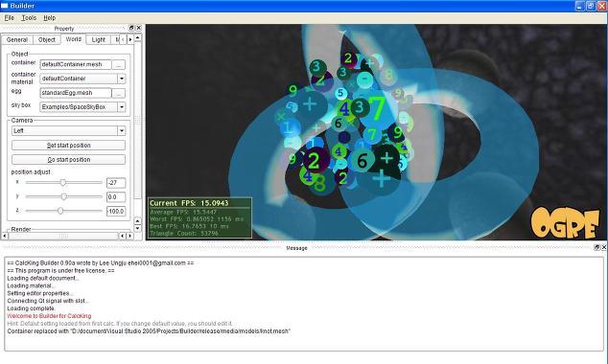Click Set start position button
The height and width of the screenshot is (364, 608).
(69, 146)
